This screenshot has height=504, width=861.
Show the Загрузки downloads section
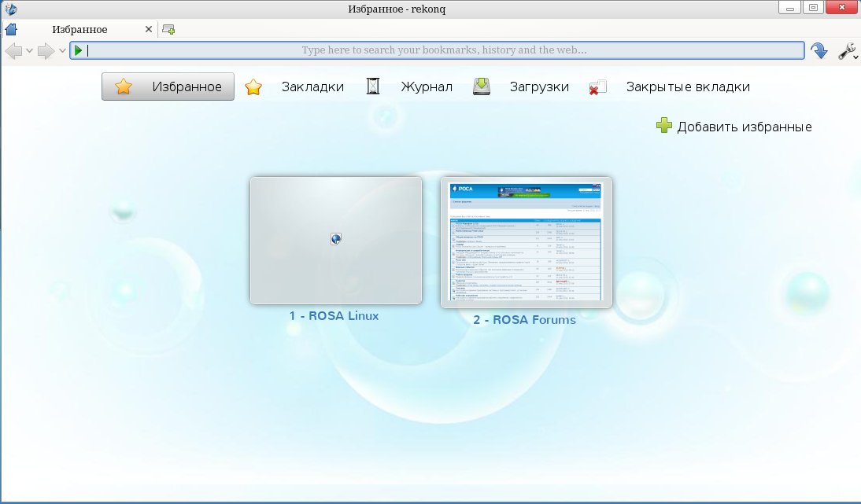[x=522, y=86]
